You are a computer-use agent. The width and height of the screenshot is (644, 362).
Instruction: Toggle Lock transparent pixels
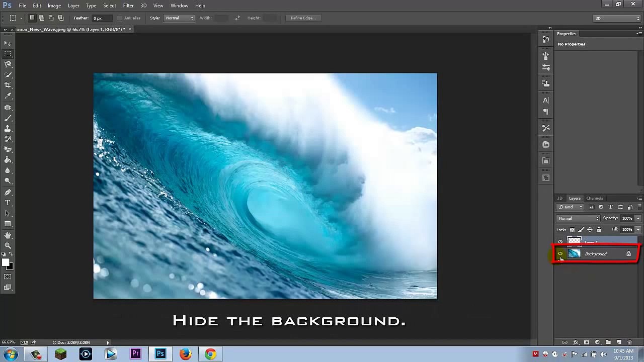point(572,230)
